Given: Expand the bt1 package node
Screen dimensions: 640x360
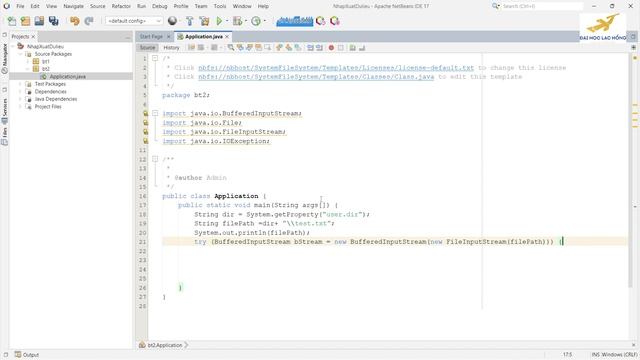Looking at the screenshot, I should [x=28, y=62].
